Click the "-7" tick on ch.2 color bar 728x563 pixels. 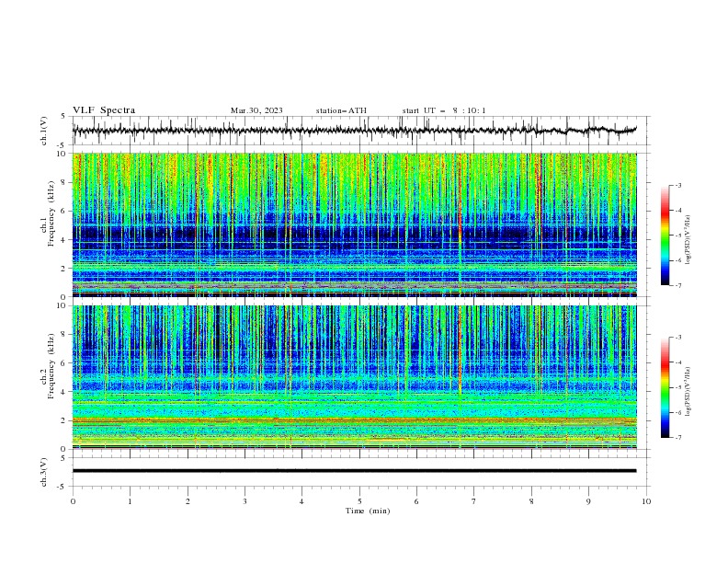pos(677,438)
